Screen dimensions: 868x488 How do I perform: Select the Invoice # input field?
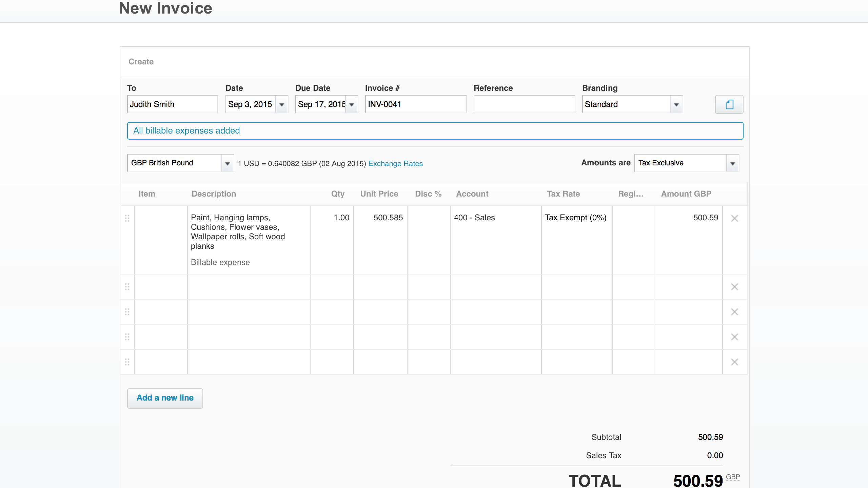415,104
